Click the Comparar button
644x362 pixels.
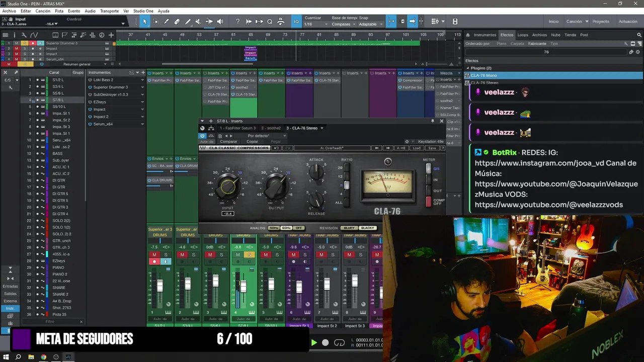(x=228, y=142)
